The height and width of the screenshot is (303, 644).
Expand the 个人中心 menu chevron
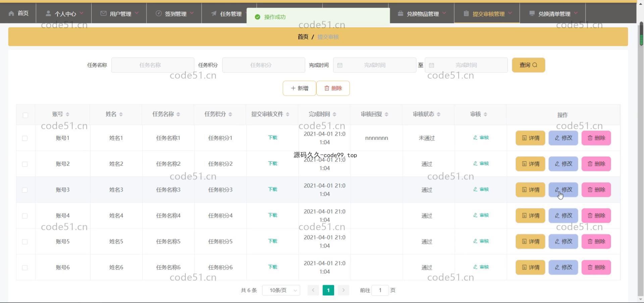[x=82, y=13]
